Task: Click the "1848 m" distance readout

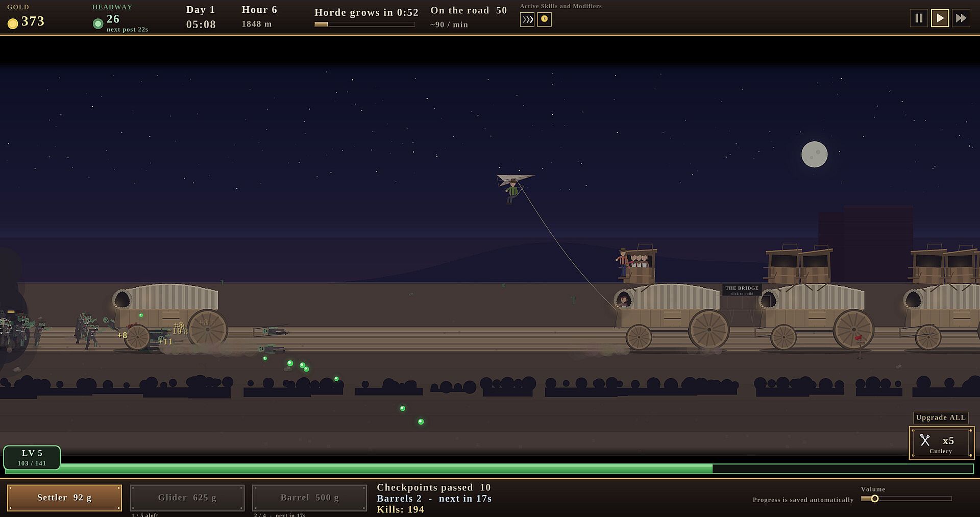Action: [x=257, y=24]
